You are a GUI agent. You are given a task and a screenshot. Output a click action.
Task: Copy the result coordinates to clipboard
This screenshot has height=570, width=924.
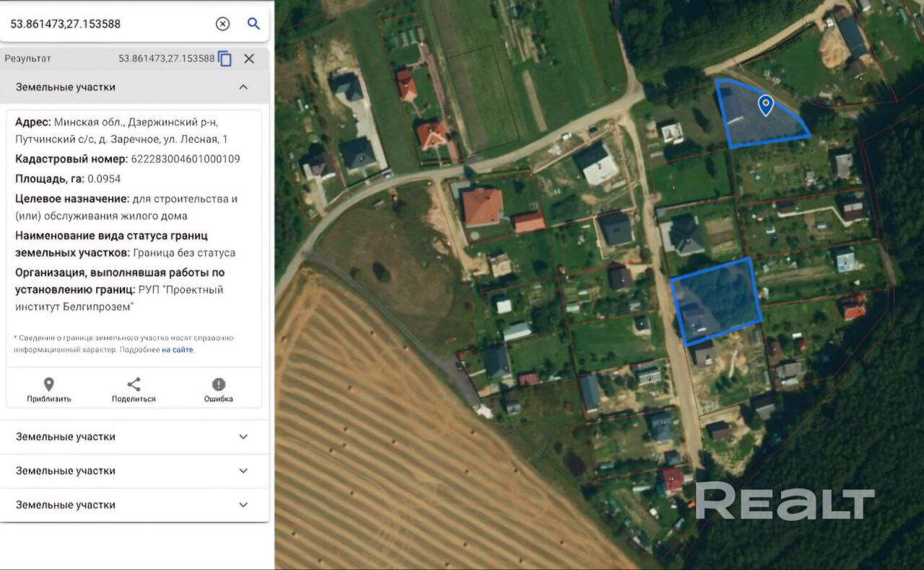click(225, 58)
